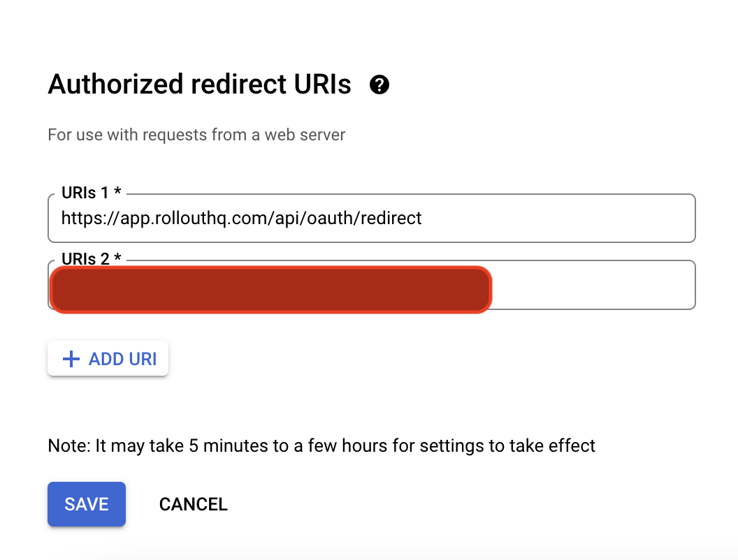Click the required asterisk next to URIs 2

coord(117,258)
